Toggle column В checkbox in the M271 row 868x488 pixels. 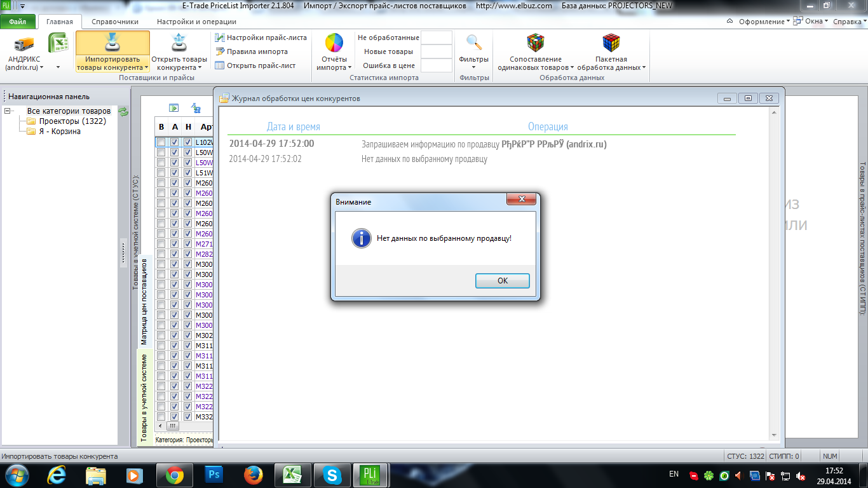pyautogui.click(x=161, y=244)
